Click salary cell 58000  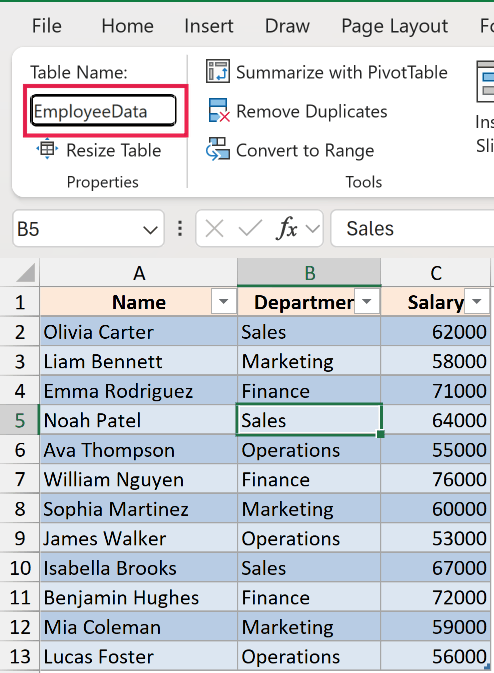(435, 361)
